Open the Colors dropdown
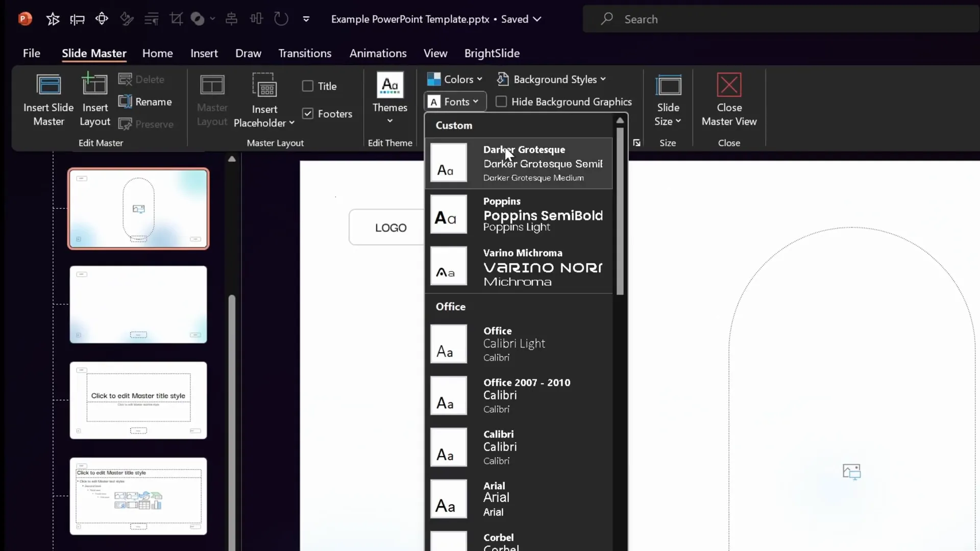Image resolution: width=980 pixels, height=551 pixels. coord(454,79)
